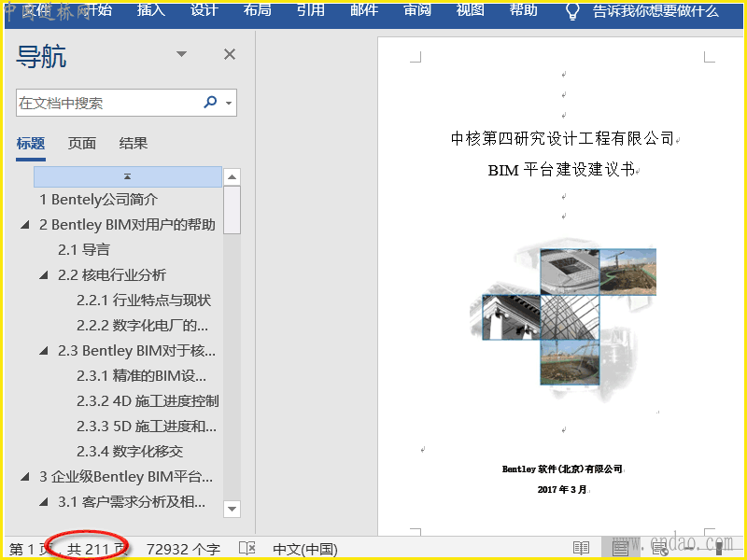Open the 视图 ribbon tab

click(x=471, y=10)
